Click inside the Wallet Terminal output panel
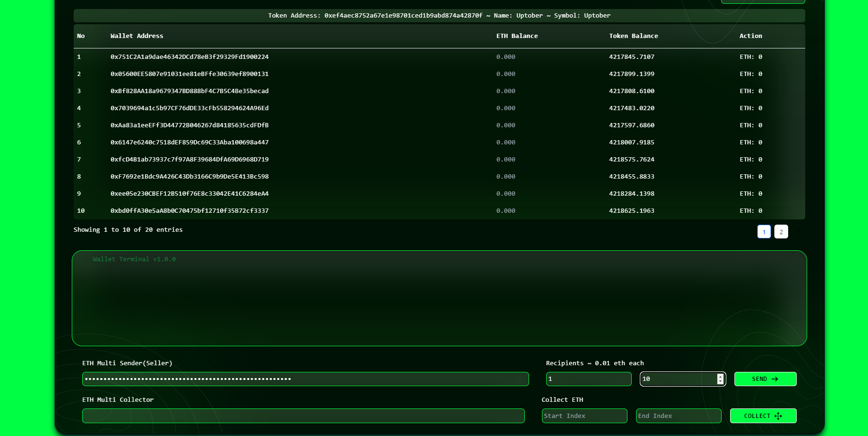The width and height of the screenshot is (868, 436). [439, 299]
